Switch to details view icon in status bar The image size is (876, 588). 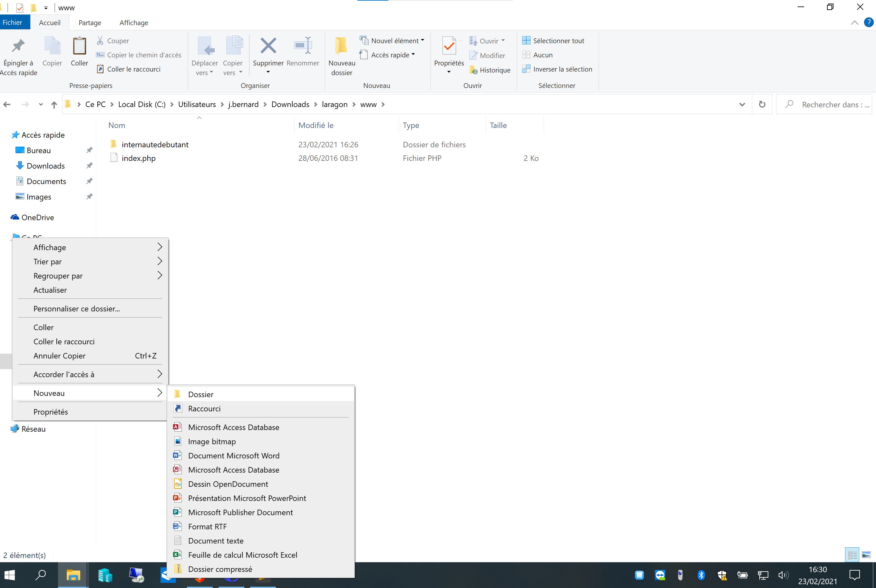[x=852, y=554]
